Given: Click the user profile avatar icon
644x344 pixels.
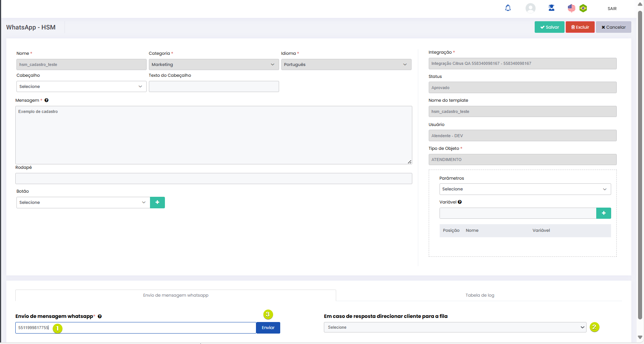Looking at the screenshot, I should 530,8.
